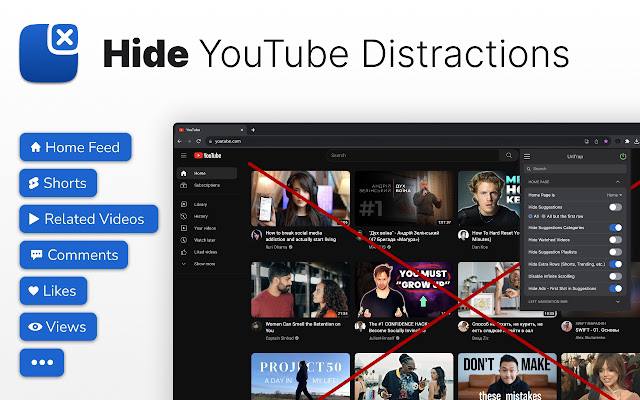Screen dimensions: 640x400
Task: Click the Comments feature badge
Action: click(74, 255)
